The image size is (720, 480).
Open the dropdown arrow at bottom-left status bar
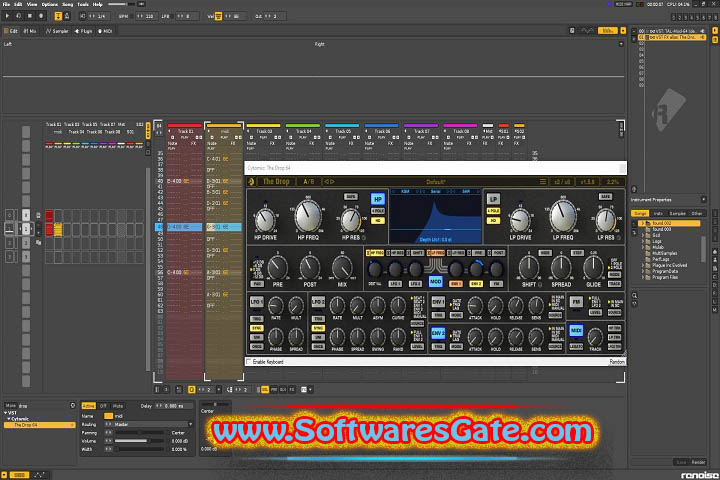point(4,475)
